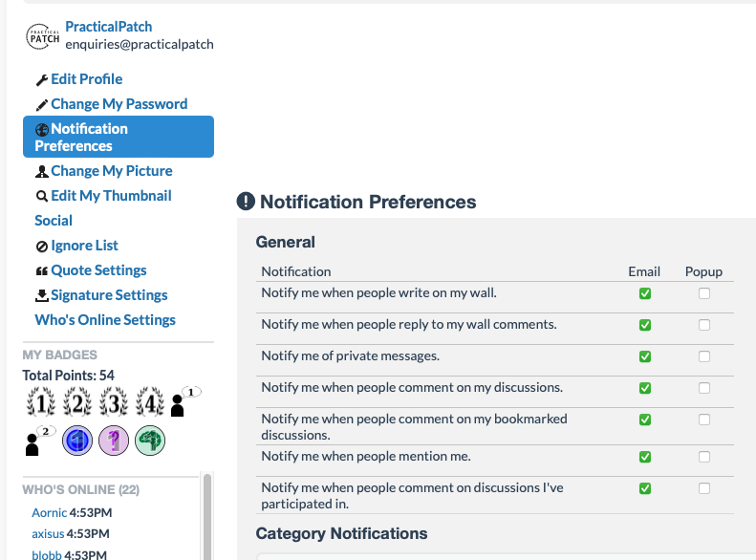756x560 pixels.
Task: Click the magnifier icon beside Edit My Thumbnail
Action: click(x=42, y=196)
